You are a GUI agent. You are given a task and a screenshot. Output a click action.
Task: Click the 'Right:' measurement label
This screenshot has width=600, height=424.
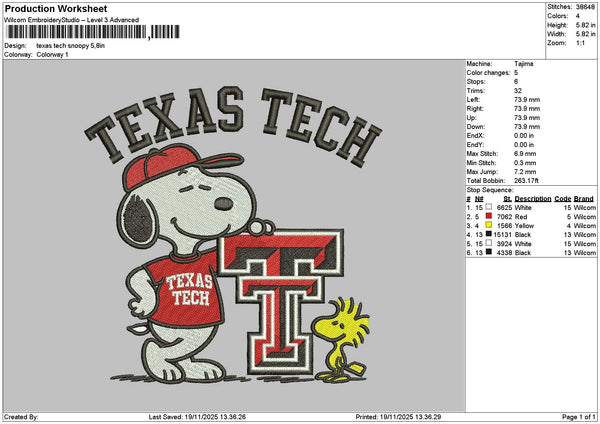click(x=475, y=109)
